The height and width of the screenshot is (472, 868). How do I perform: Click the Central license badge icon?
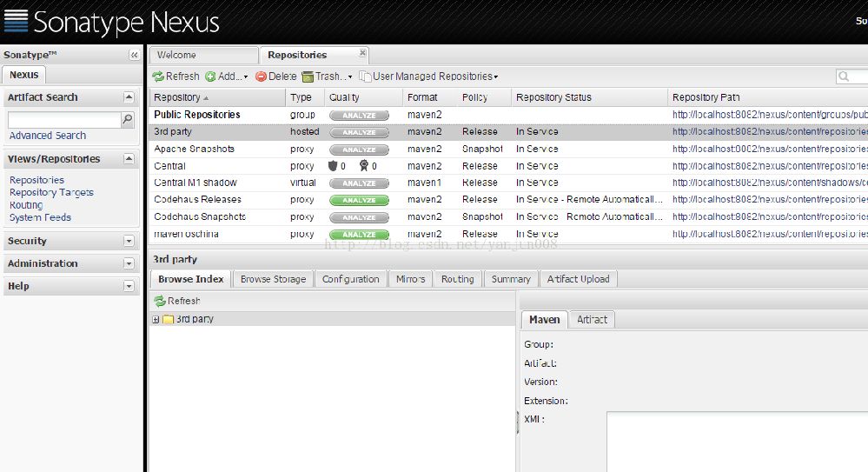click(364, 166)
